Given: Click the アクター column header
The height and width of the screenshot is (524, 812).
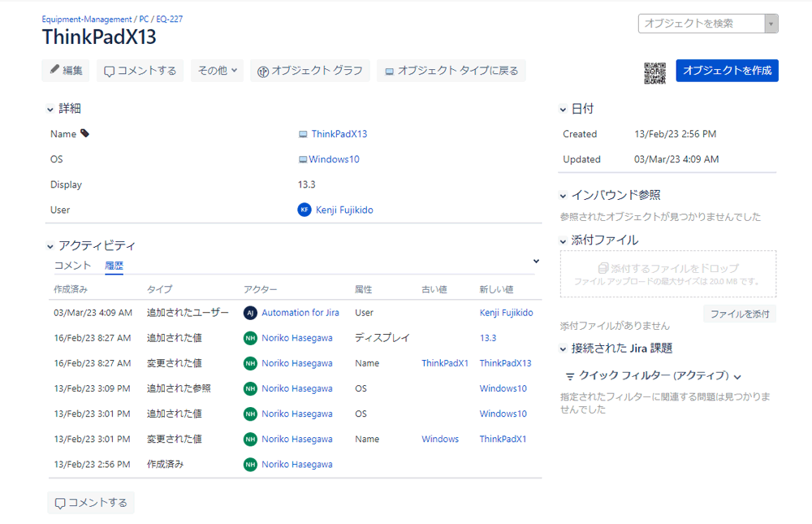Looking at the screenshot, I should pyautogui.click(x=261, y=289).
